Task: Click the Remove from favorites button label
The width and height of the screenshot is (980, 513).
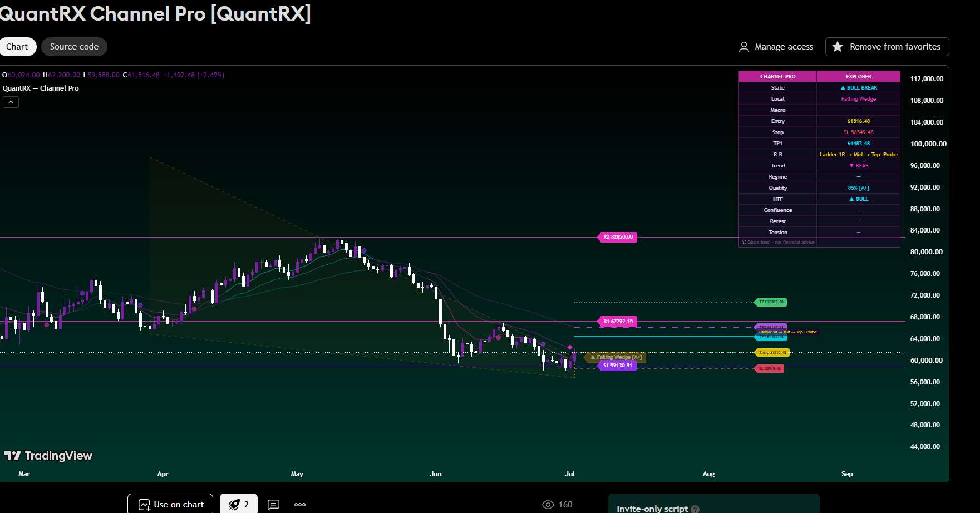Action: pyautogui.click(x=895, y=47)
